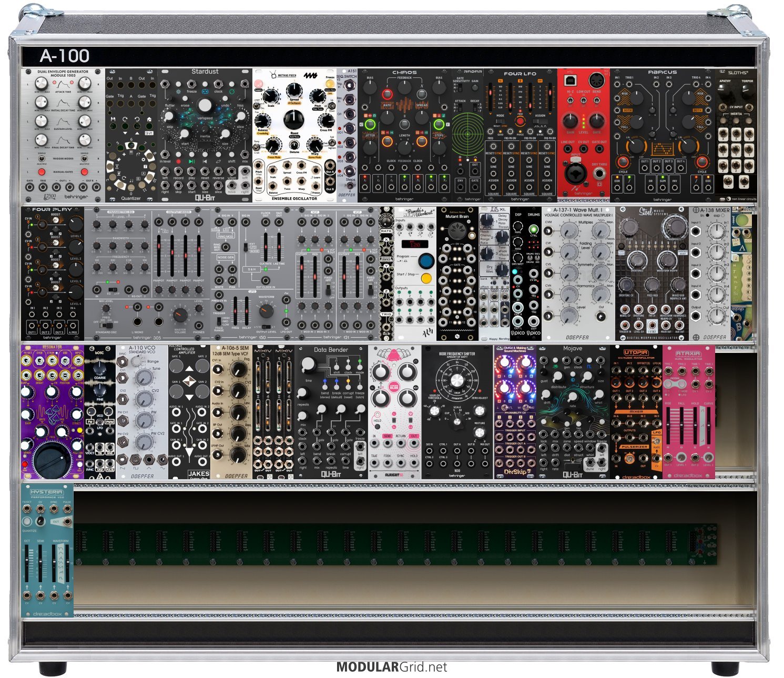784x678 pixels.
Task: Select the Behringer Chaos module
Action: point(405,135)
